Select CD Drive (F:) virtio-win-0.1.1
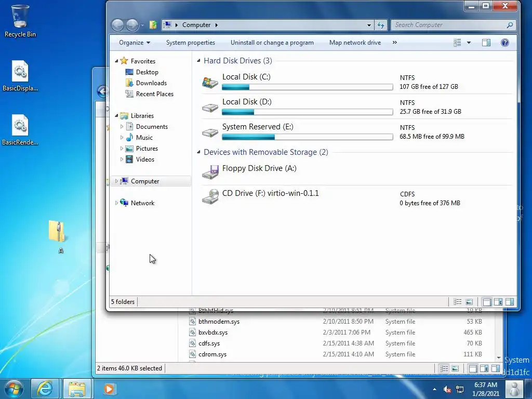Image resolution: width=532 pixels, height=399 pixels. click(x=355, y=198)
